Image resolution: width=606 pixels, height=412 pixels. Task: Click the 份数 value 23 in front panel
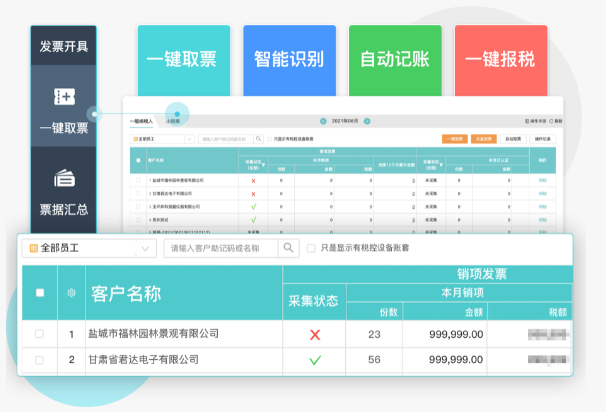pyautogui.click(x=374, y=334)
